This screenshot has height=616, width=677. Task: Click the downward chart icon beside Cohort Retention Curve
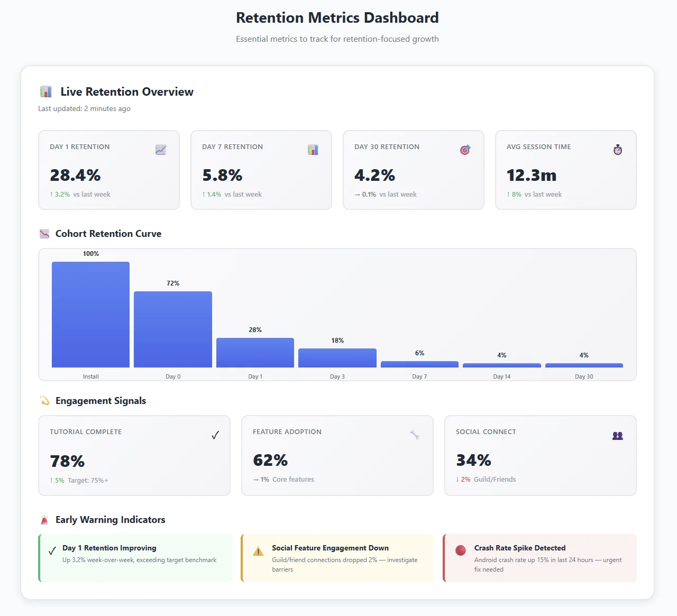coord(44,233)
